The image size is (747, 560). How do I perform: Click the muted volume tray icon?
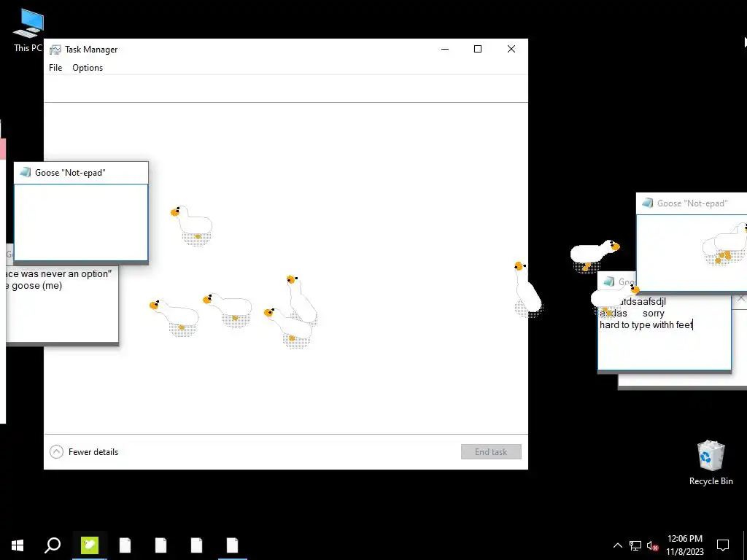(652, 545)
